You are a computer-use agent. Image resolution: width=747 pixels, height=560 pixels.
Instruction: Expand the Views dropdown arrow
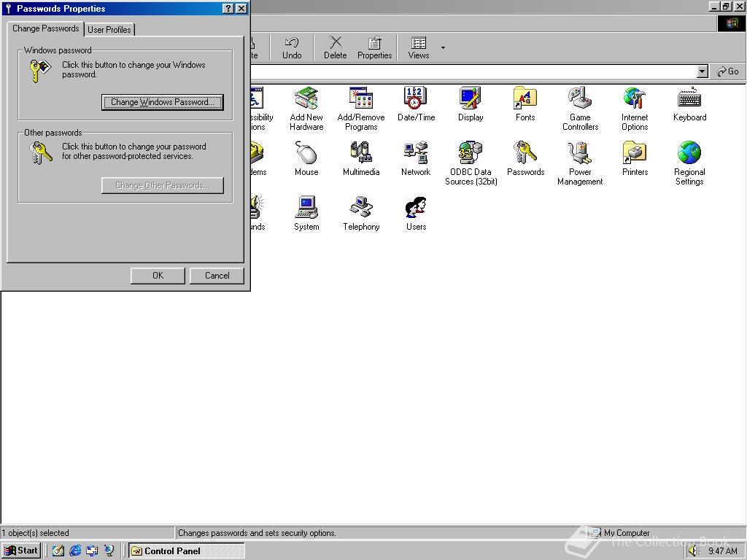click(443, 47)
